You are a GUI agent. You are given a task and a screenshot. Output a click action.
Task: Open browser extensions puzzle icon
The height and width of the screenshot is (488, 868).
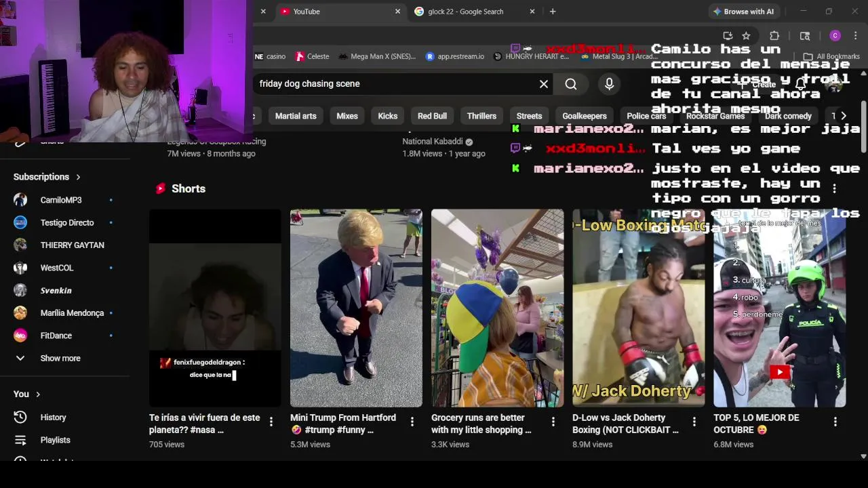(774, 36)
